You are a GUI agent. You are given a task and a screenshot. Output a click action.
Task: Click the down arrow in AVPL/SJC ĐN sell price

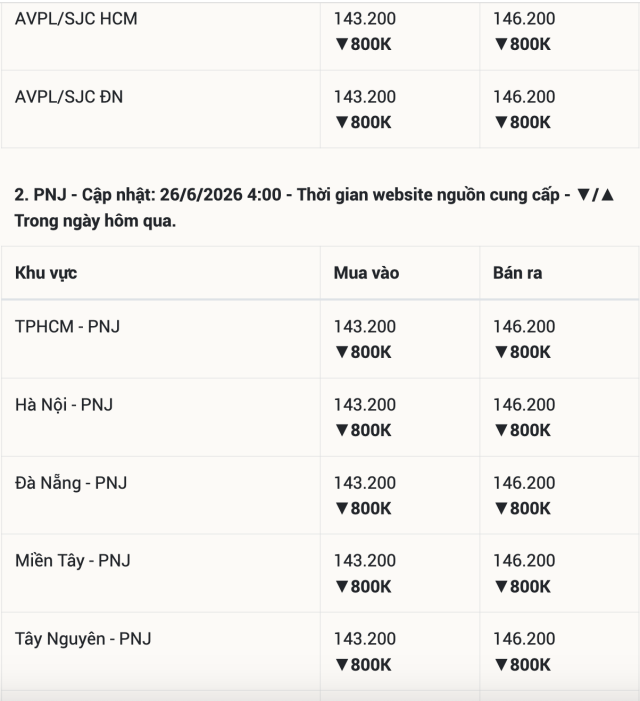(501, 122)
